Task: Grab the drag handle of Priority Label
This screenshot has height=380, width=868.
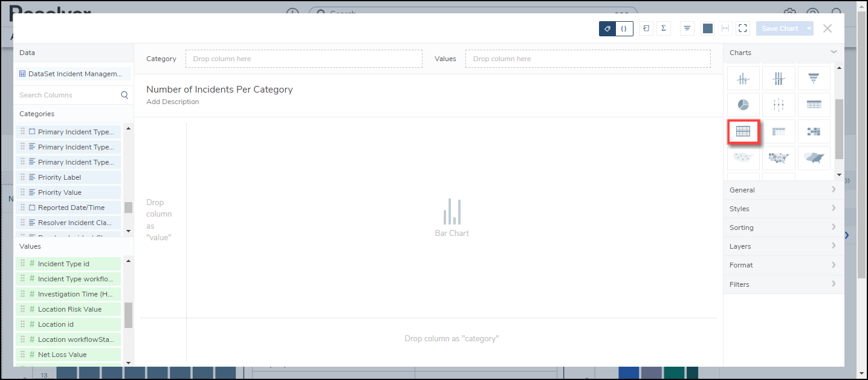Action: (22, 177)
